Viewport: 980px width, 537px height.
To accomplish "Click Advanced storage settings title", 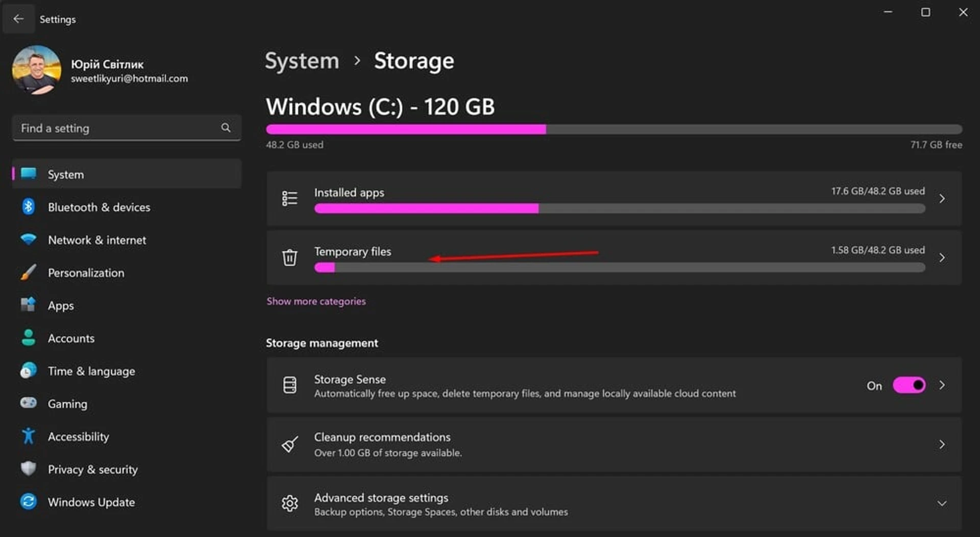I will click(x=381, y=498).
